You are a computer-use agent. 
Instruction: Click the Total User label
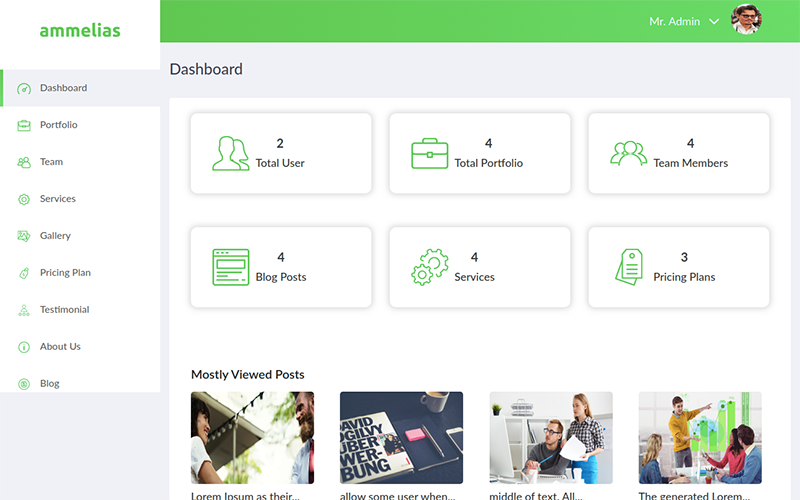tap(280, 163)
